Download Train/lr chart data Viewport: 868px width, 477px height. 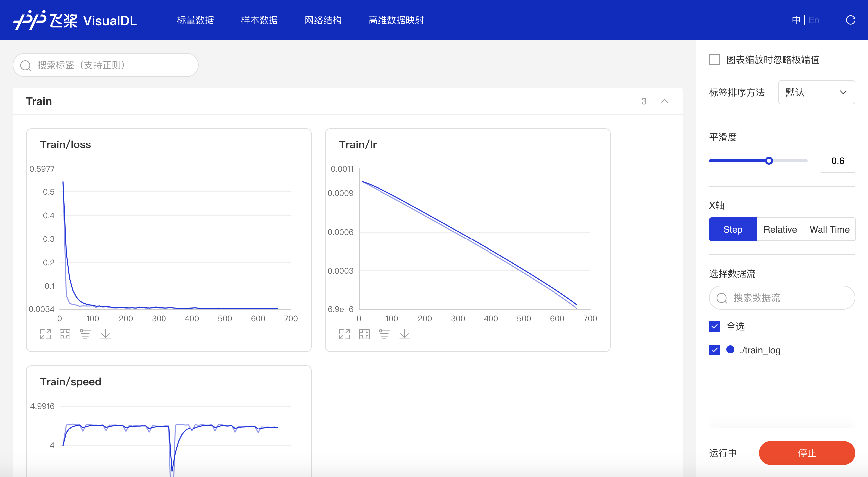(405, 334)
